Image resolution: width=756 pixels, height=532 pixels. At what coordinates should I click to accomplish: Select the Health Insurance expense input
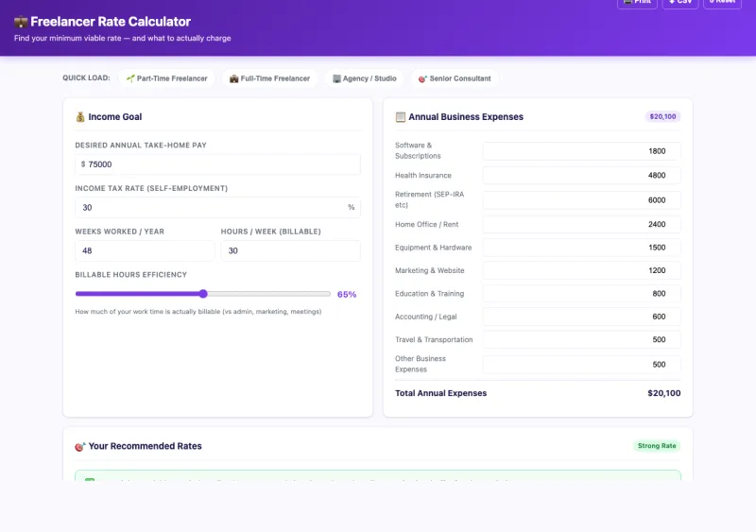point(581,176)
